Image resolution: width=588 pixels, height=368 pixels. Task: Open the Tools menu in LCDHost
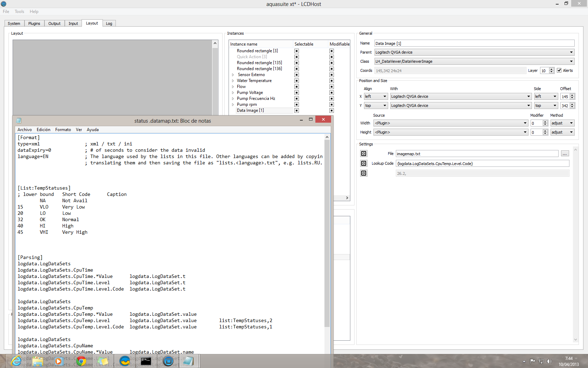19,12
